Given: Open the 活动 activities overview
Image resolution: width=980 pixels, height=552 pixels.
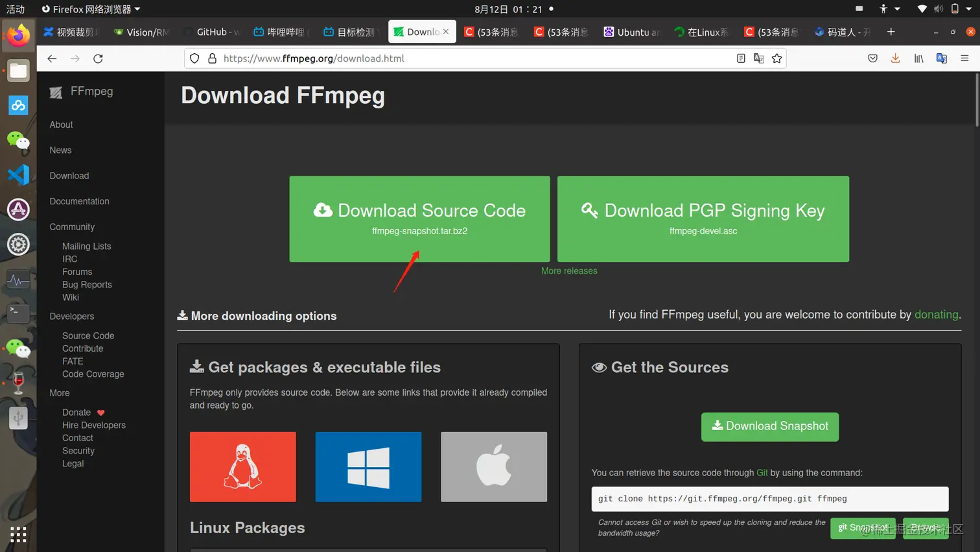Looking at the screenshot, I should coord(16,9).
